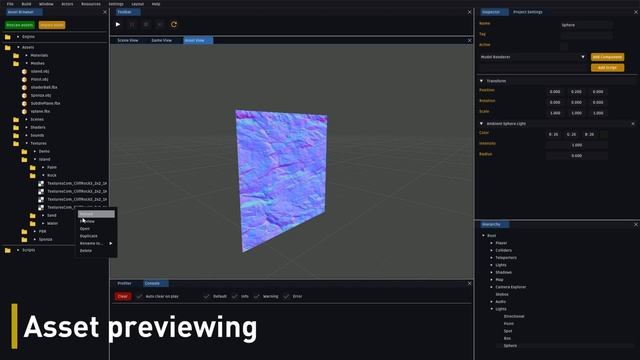The height and width of the screenshot is (360, 640).
Task: Click the Add Script button
Action: click(607, 68)
